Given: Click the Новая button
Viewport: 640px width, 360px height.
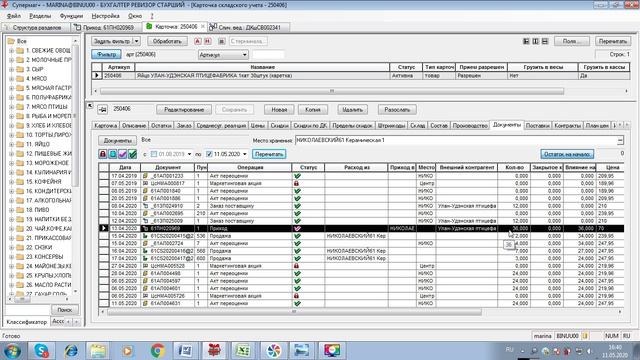Looking at the screenshot, I should click(x=279, y=110).
